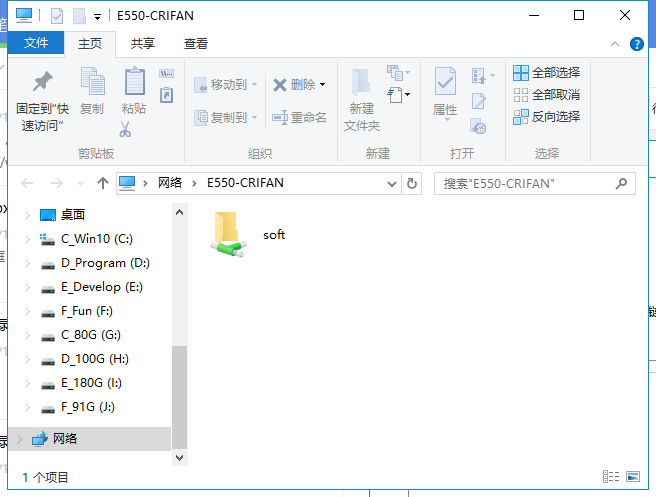The width and height of the screenshot is (656, 497).
Task: Open the Delete (删除) dropdown arrow
Action: coord(323,85)
